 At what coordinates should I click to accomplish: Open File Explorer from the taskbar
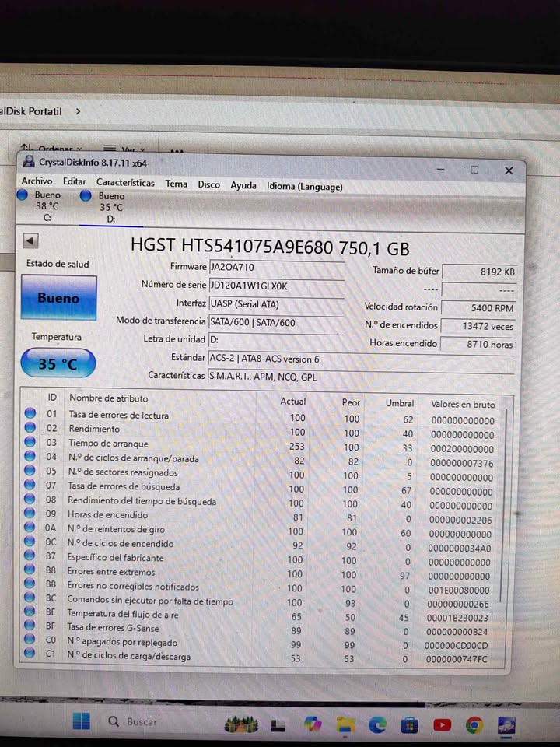coord(345,724)
